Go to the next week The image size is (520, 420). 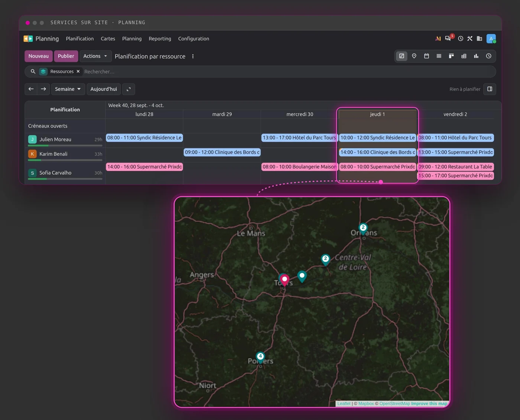coord(43,89)
